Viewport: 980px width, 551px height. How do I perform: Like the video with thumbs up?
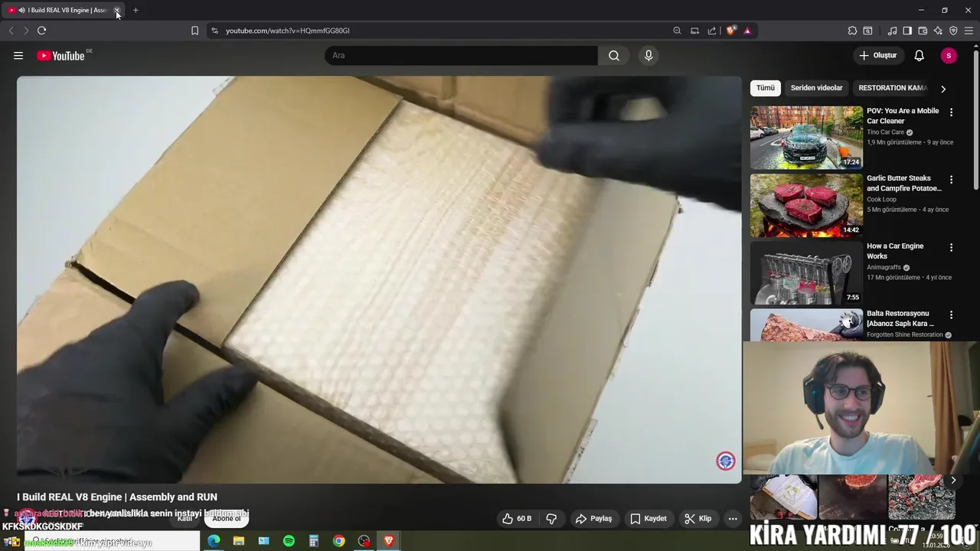click(x=516, y=519)
